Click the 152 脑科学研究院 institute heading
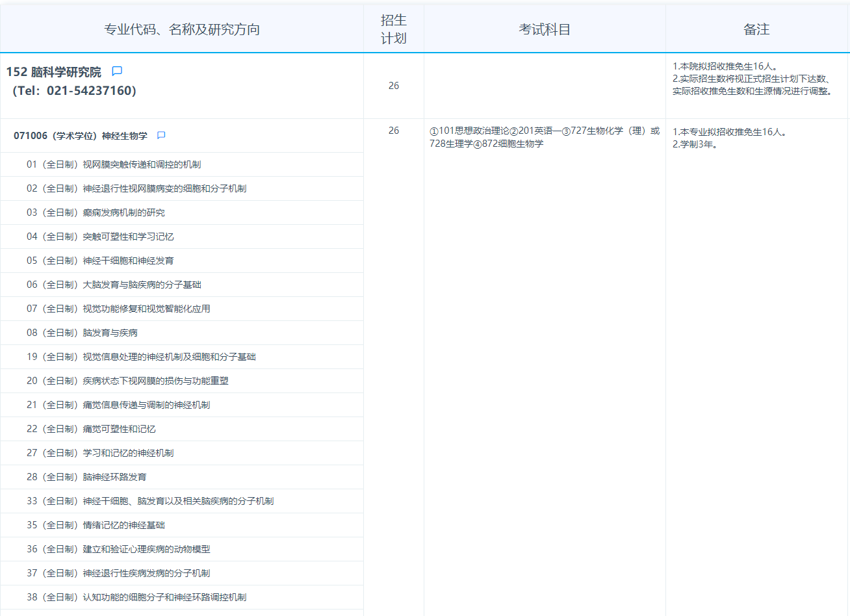This screenshot has width=850, height=616. pos(54,72)
